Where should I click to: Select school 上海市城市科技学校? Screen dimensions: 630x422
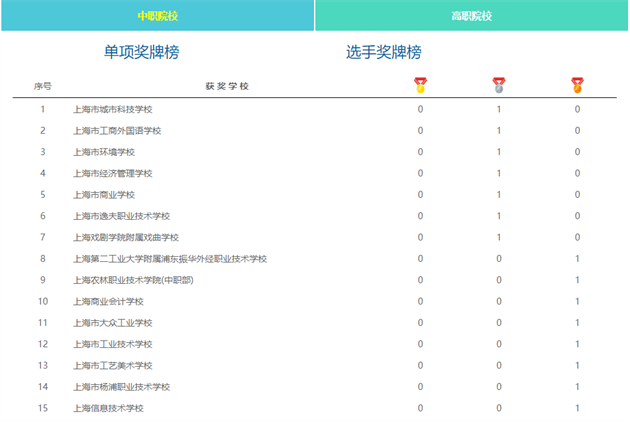(119, 109)
